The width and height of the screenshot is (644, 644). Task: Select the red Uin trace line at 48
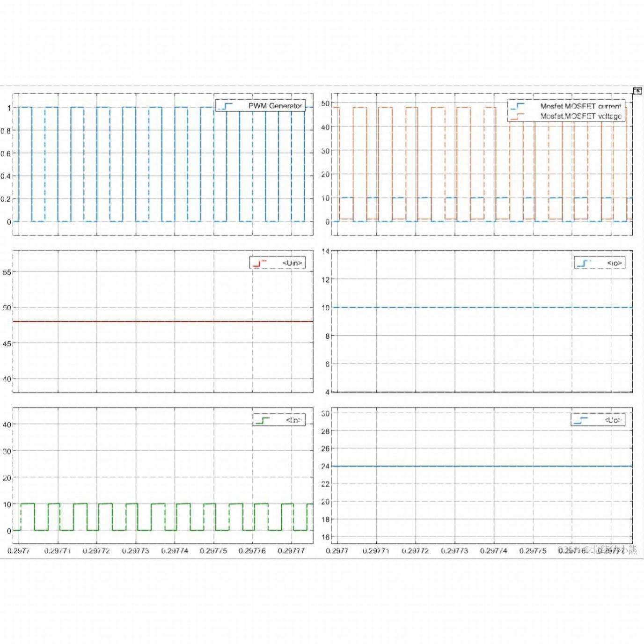[x=163, y=322]
